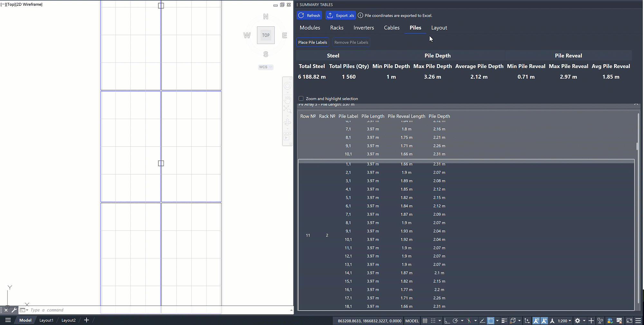Select the Orbit tool in navigation bar

click(287, 122)
